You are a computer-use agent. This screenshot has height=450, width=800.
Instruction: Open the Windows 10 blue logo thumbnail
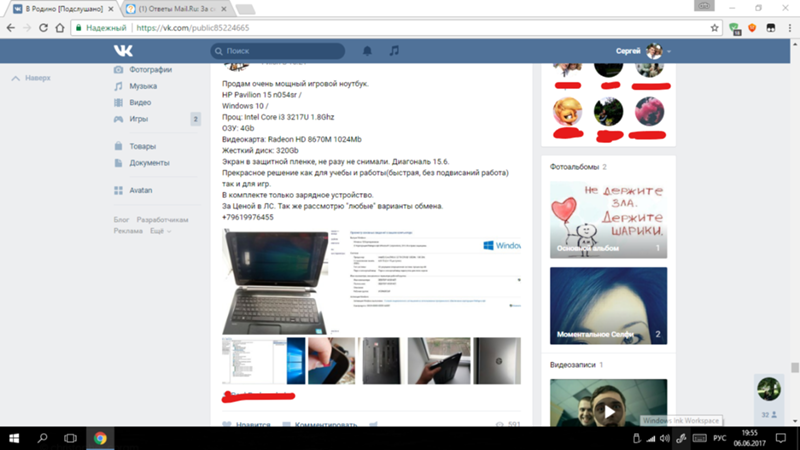coord(296,361)
